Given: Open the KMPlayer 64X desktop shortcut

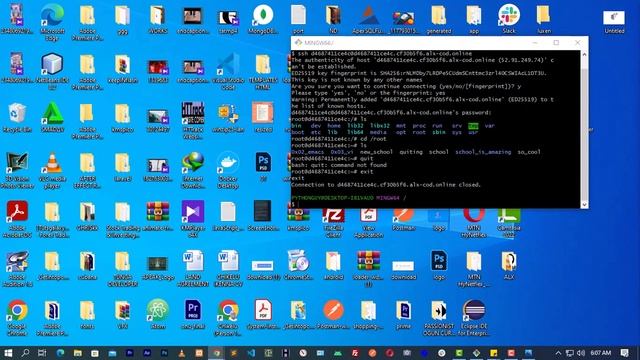Looking at the screenshot, I should [193, 219].
